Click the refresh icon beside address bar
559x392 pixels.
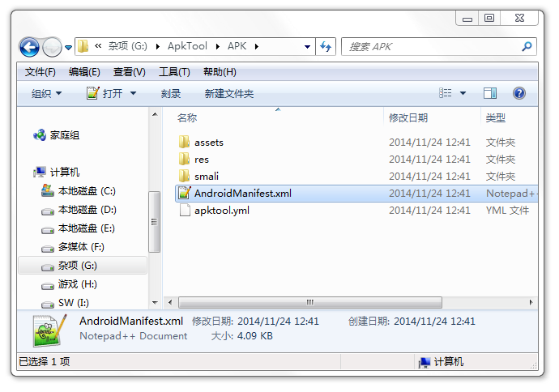coord(326,47)
